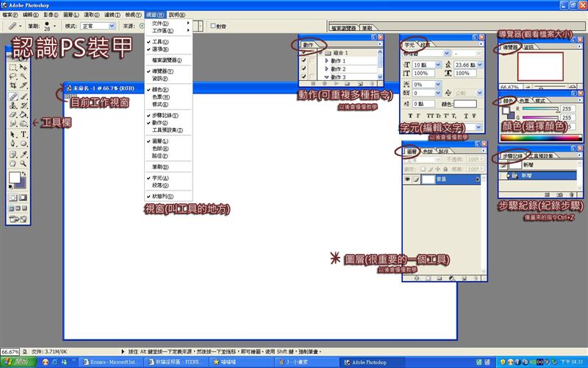
Task: Switch to the 色票 tab
Action: pyautogui.click(x=524, y=101)
